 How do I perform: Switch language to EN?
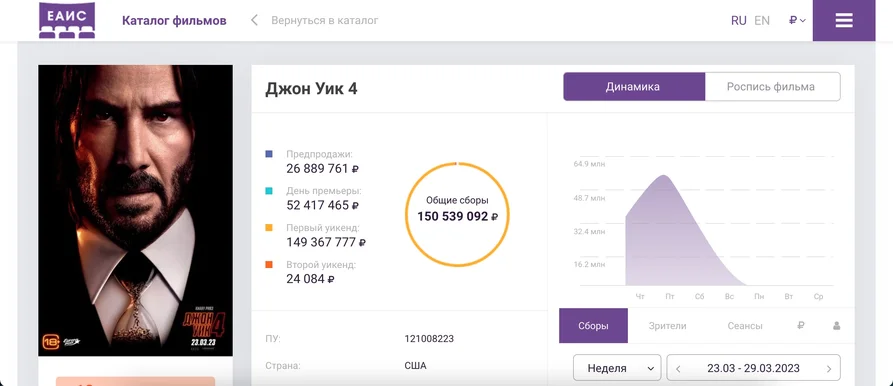tap(761, 20)
